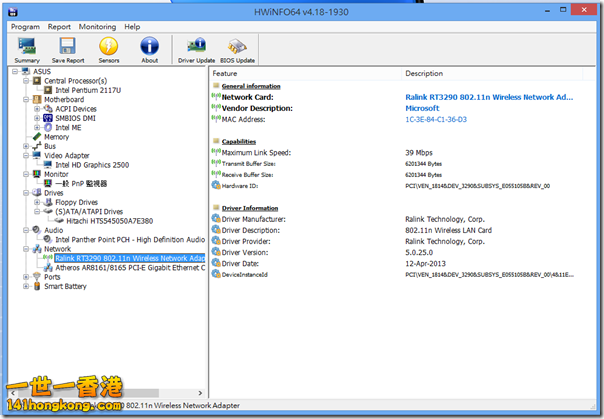Viewport: 604px width, 419px height.
Task: Select Hitachi HTS545050A7E380 drive
Action: click(110, 221)
